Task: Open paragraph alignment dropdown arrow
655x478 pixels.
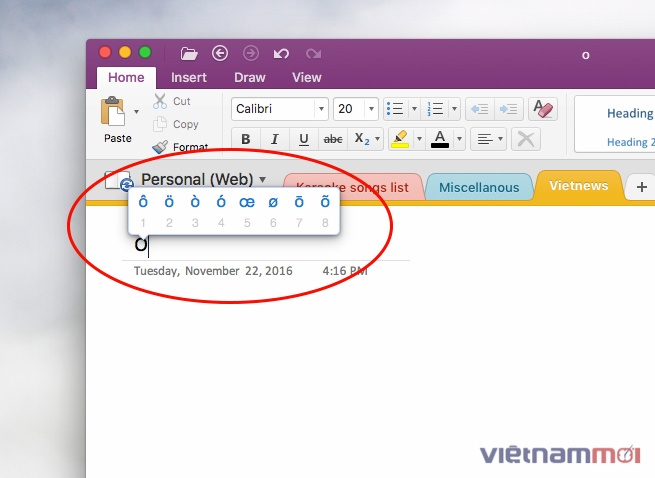Action: pyautogui.click(x=500, y=139)
